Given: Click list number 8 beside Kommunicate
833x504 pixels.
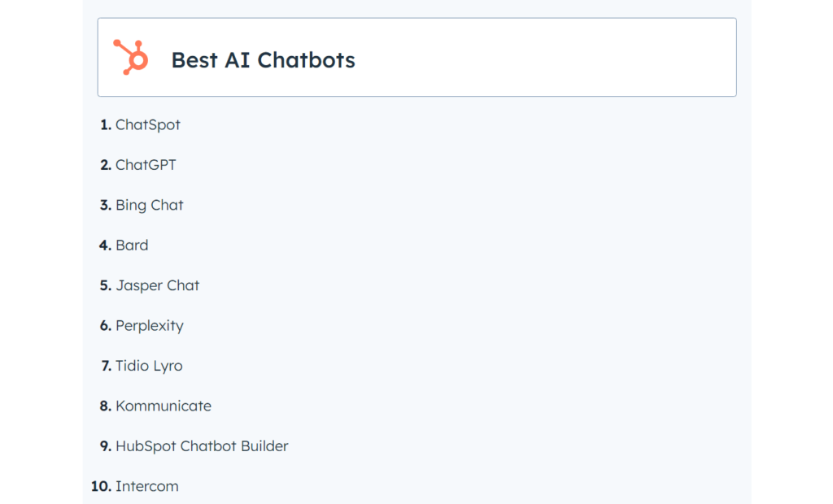Looking at the screenshot, I should click(106, 406).
